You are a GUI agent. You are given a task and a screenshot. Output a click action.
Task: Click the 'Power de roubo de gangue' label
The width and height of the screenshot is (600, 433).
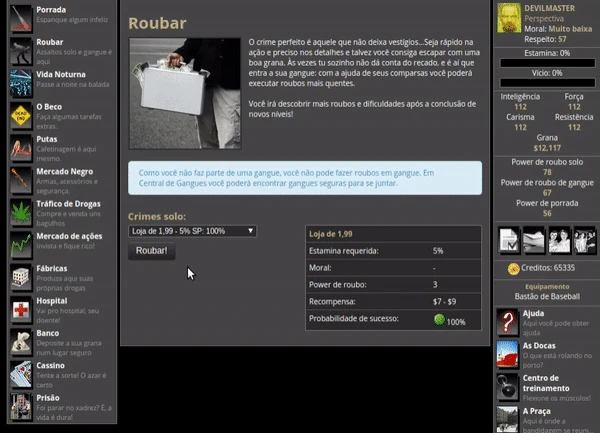[547, 182]
